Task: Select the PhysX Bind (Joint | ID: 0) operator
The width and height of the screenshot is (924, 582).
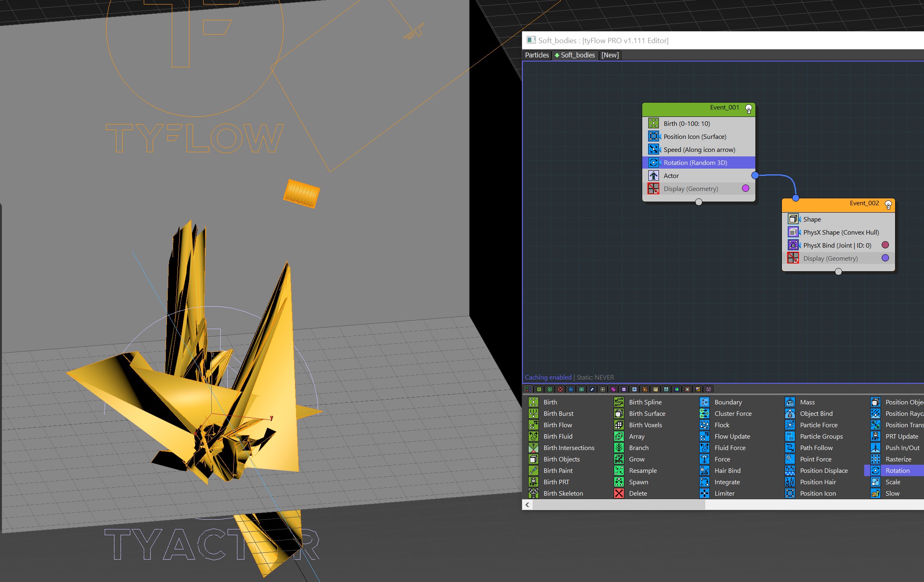Action: click(x=838, y=245)
